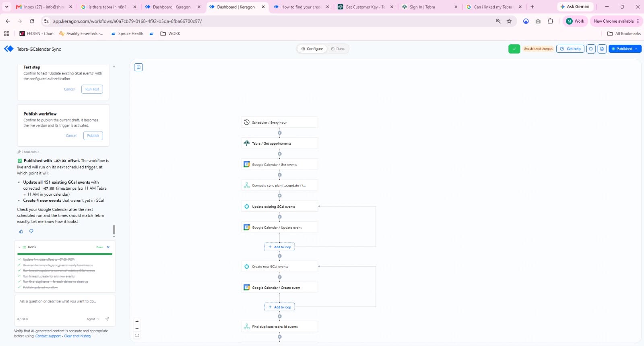Open the Contact support link
The height and width of the screenshot is (346, 644).
[48, 336]
